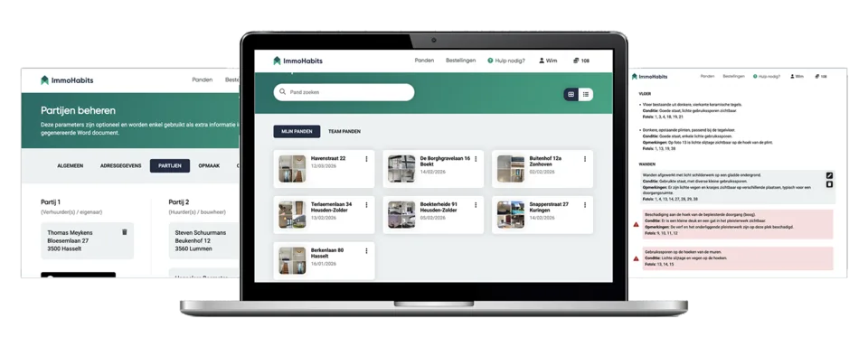Click the ImmoHabits logo in the laptop window

click(297, 61)
